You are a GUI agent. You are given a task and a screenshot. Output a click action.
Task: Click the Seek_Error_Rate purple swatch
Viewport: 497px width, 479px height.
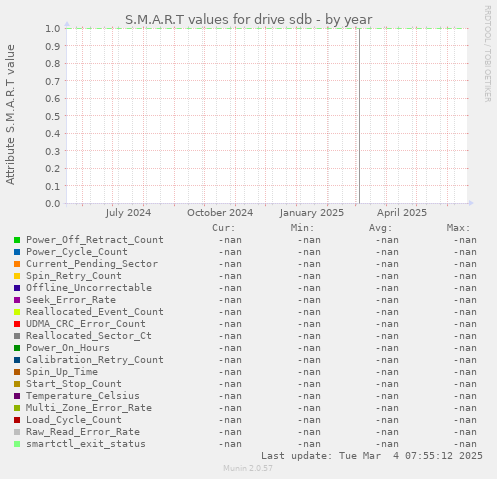pyautogui.click(x=17, y=300)
